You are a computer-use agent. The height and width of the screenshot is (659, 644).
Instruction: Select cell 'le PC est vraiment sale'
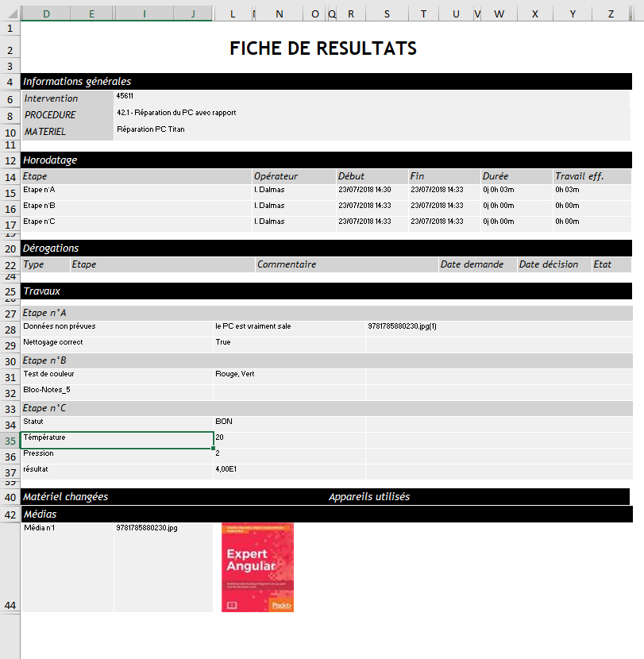pos(289,329)
